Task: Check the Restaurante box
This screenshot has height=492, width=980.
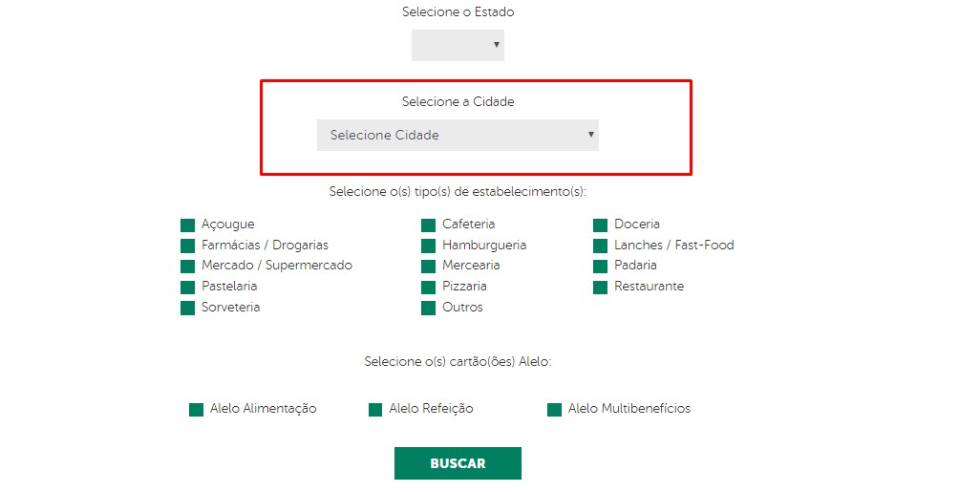Action: [600, 288]
